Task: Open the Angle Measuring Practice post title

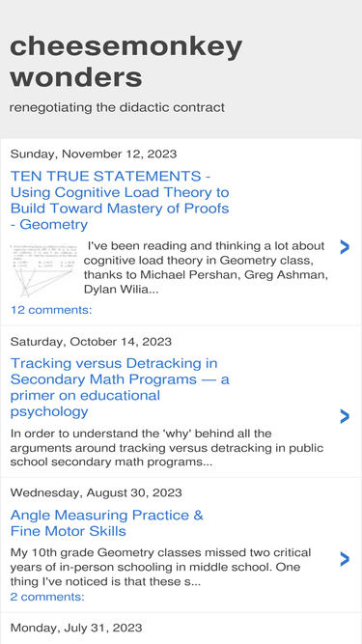Action: [107, 523]
